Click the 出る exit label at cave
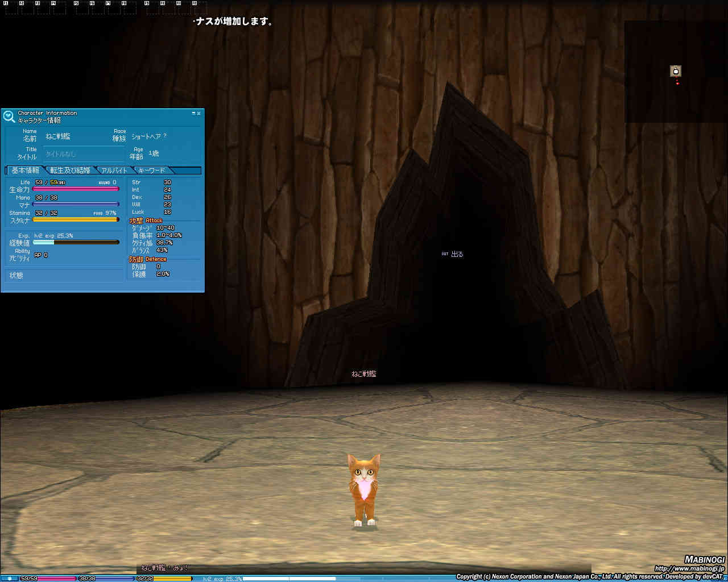The image size is (728, 582). coord(456,254)
